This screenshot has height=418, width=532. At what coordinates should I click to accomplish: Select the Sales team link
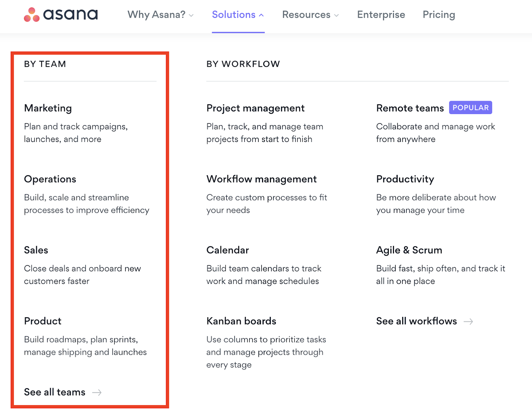click(36, 250)
